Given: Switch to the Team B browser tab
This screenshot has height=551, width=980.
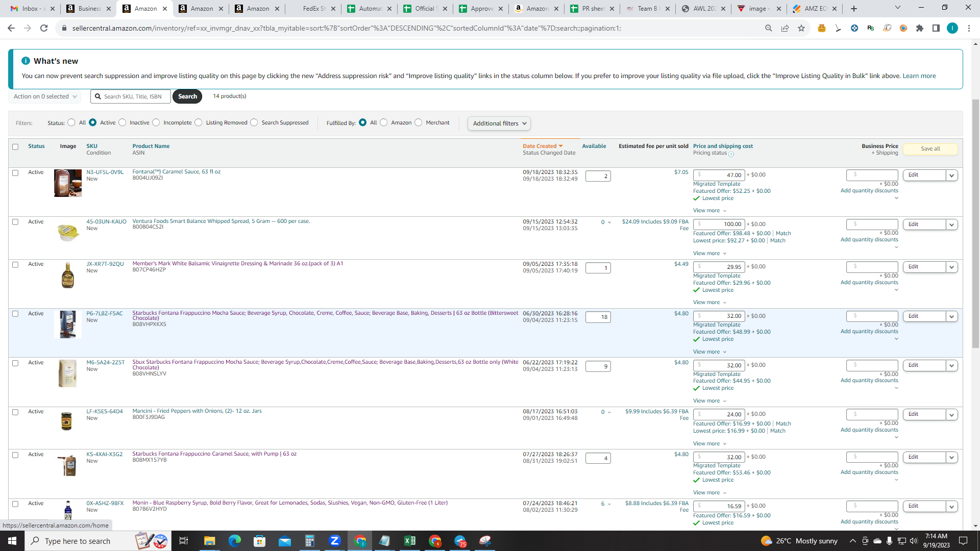Looking at the screenshot, I should click(648, 9).
